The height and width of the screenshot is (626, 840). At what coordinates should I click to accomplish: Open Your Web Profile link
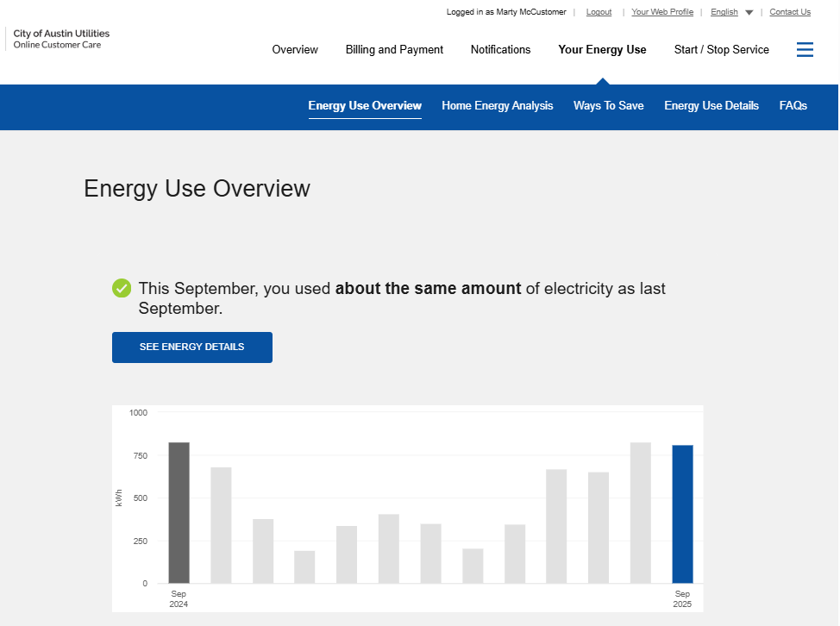(x=662, y=11)
